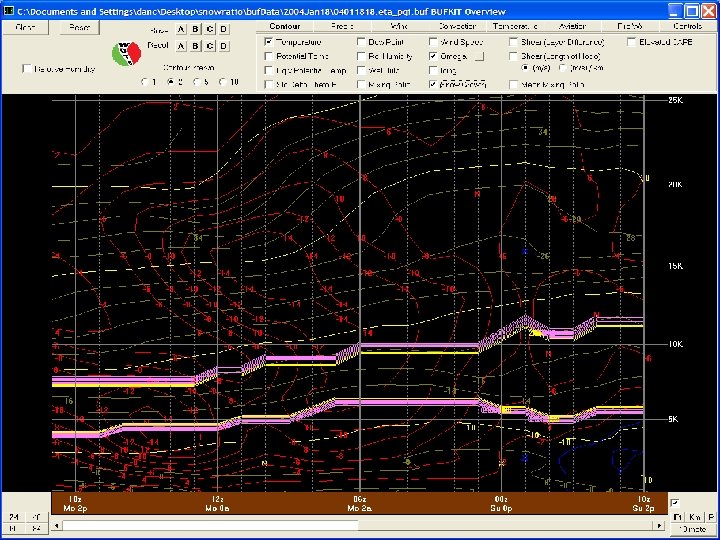This screenshot has height=540, width=720.
Task: Save current view to slot A
Action: tap(181, 29)
